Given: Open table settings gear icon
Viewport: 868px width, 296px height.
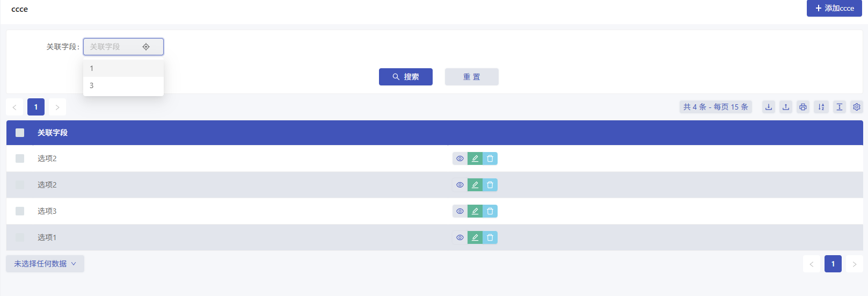Looking at the screenshot, I should click(857, 107).
